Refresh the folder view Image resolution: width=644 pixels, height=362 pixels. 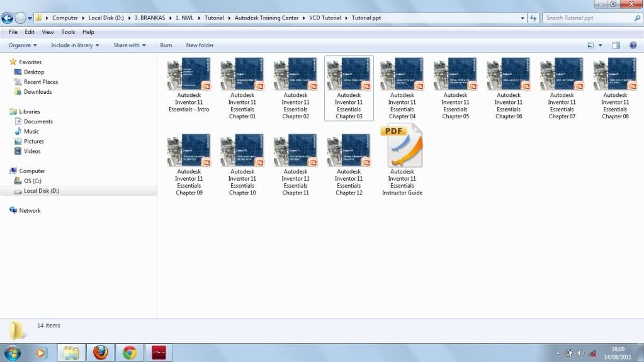click(x=533, y=18)
